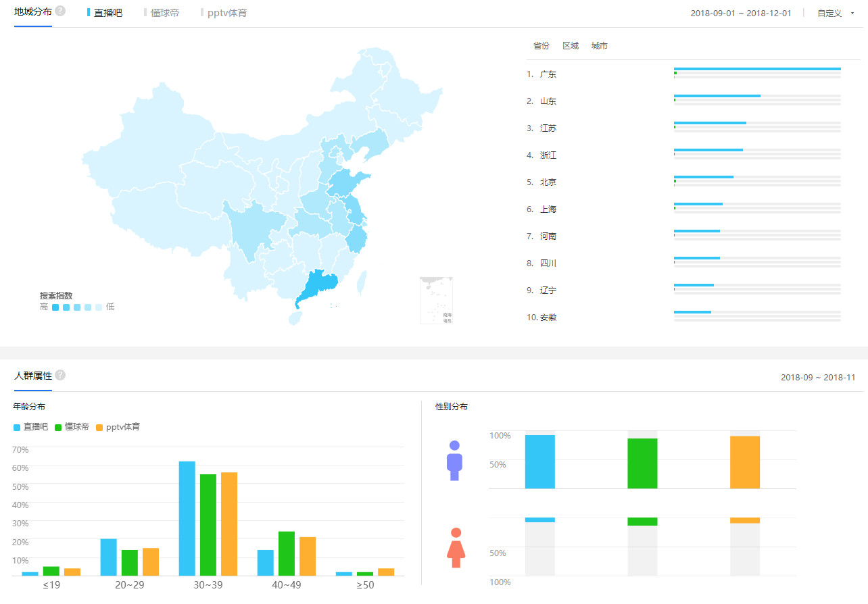
Task: Click 浙江 in the province ranking
Action: click(548, 155)
